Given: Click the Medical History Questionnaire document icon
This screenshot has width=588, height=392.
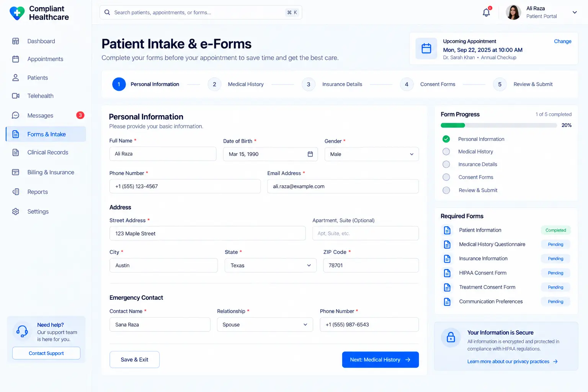Looking at the screenshot, I should click(447, 244).
